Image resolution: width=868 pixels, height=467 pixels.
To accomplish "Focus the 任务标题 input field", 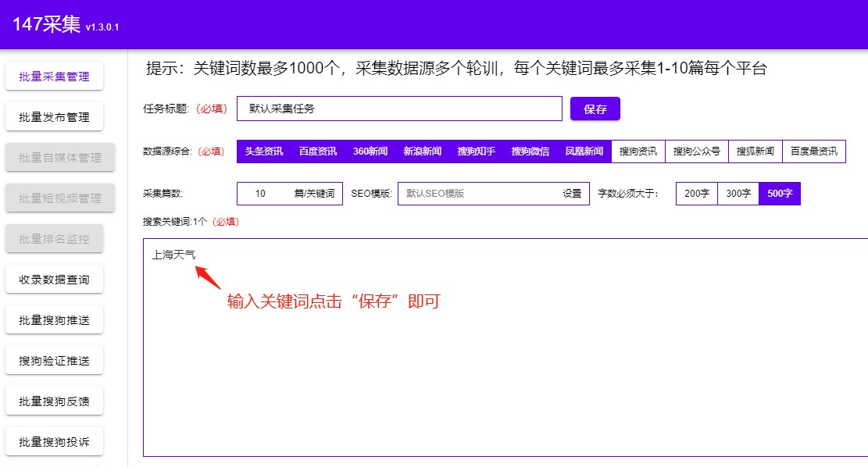I will coord(399,109).
